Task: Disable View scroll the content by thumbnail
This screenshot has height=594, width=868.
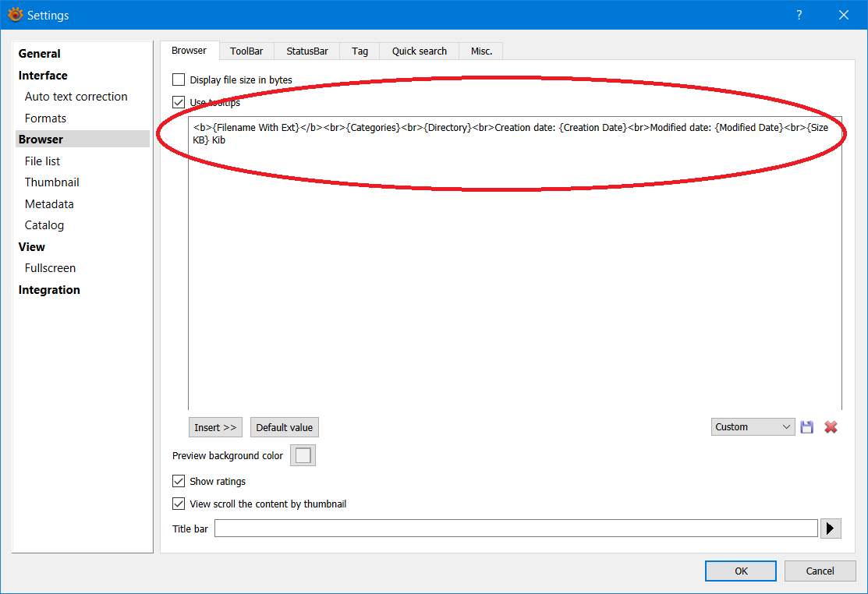Action: coord(179,504)
